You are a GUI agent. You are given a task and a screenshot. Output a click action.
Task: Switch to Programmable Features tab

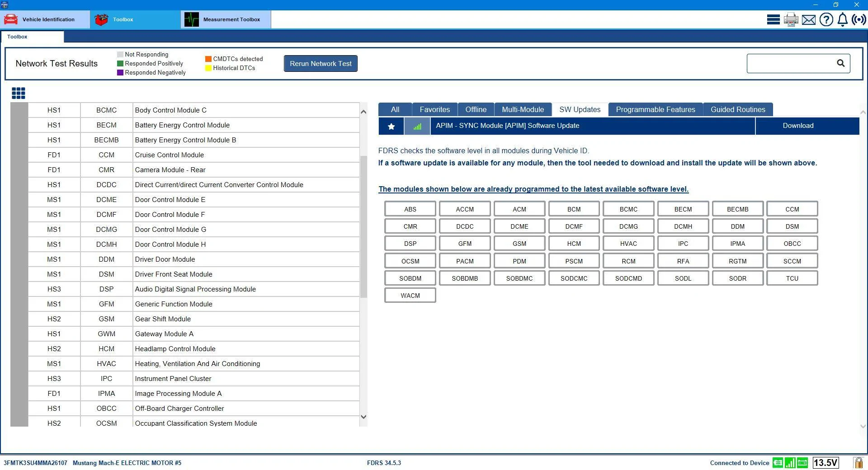point(655,109)
